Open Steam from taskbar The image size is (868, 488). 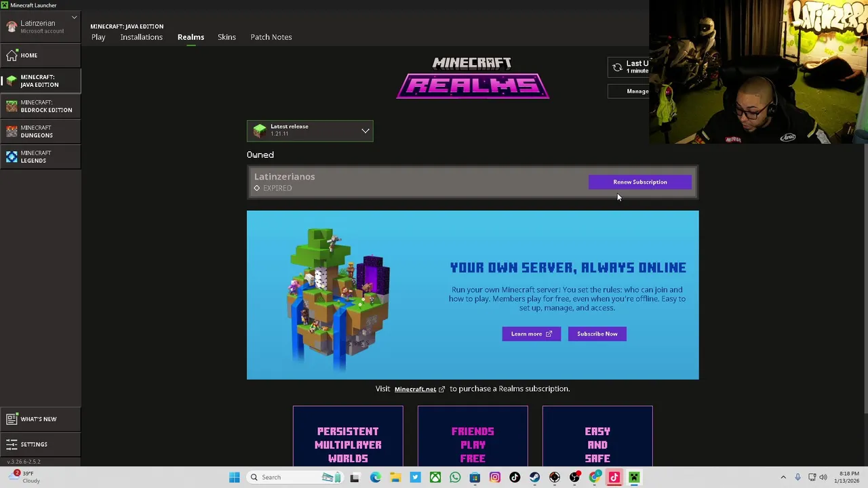(534, 477)
